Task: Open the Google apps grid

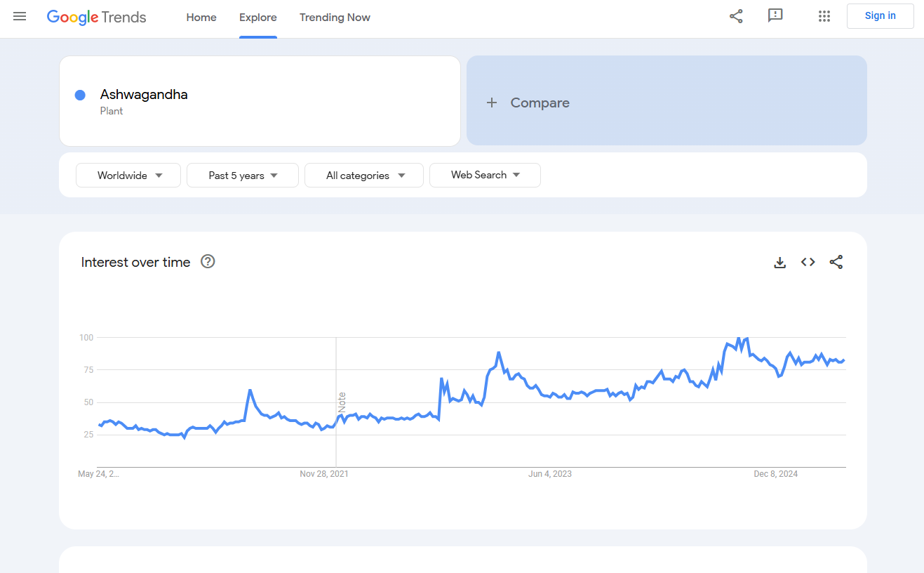Action: click(x=824, y=16)
